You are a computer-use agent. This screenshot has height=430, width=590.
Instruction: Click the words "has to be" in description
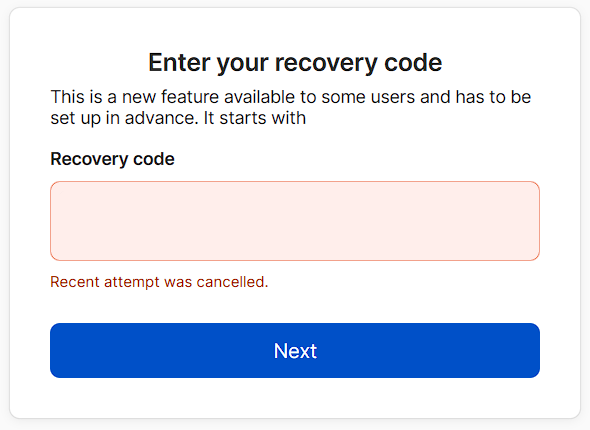coord(493,97)
